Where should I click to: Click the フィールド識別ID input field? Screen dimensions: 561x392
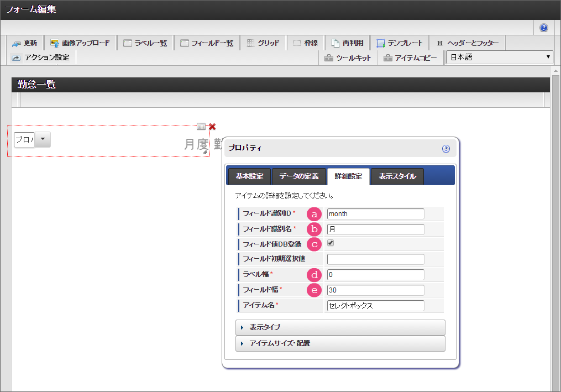pyautogui.click(x=375, y=214)
